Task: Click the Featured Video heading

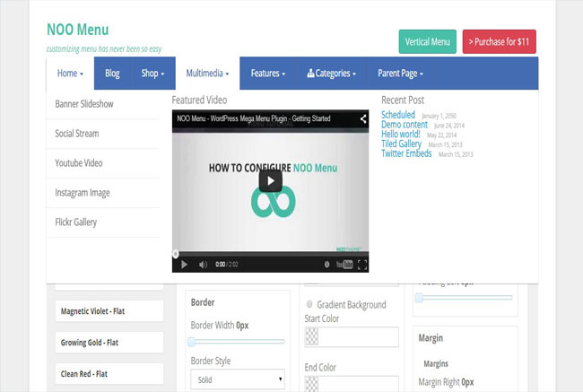Action: (199, 100)
